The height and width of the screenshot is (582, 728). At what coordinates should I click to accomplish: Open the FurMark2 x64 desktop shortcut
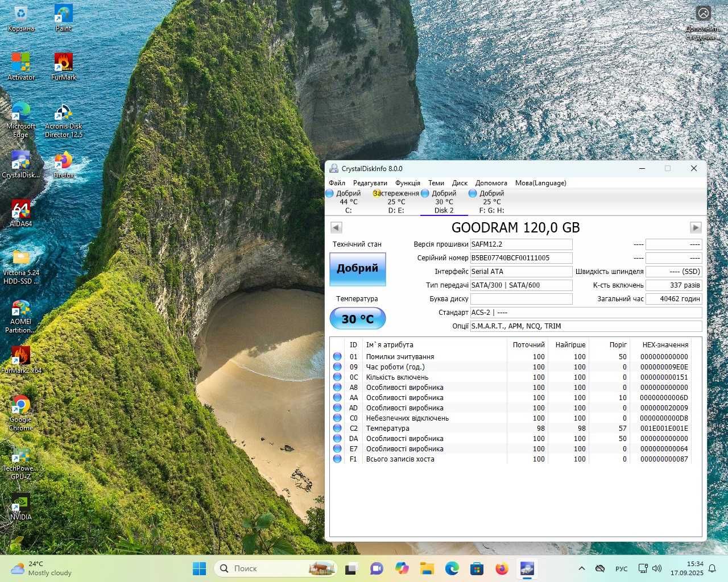[x=21, y=360]
